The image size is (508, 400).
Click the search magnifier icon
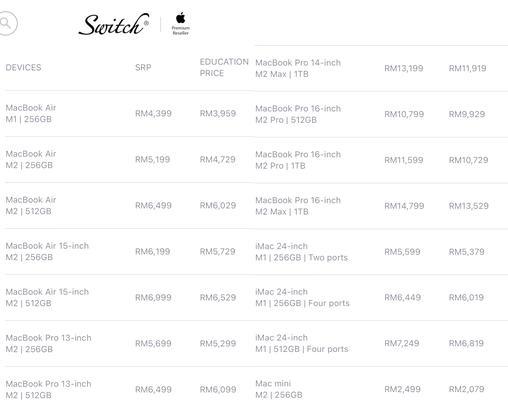point(6,23)
